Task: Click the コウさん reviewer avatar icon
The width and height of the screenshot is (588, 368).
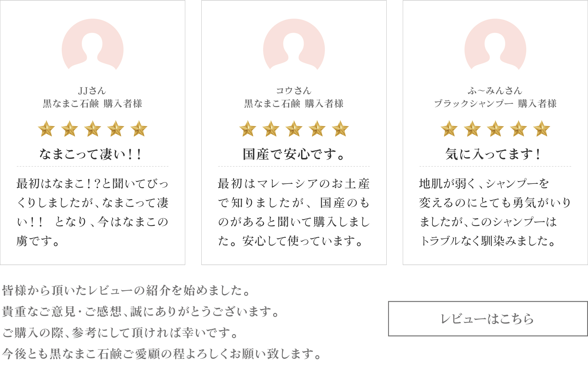Action: pos(294,44)
